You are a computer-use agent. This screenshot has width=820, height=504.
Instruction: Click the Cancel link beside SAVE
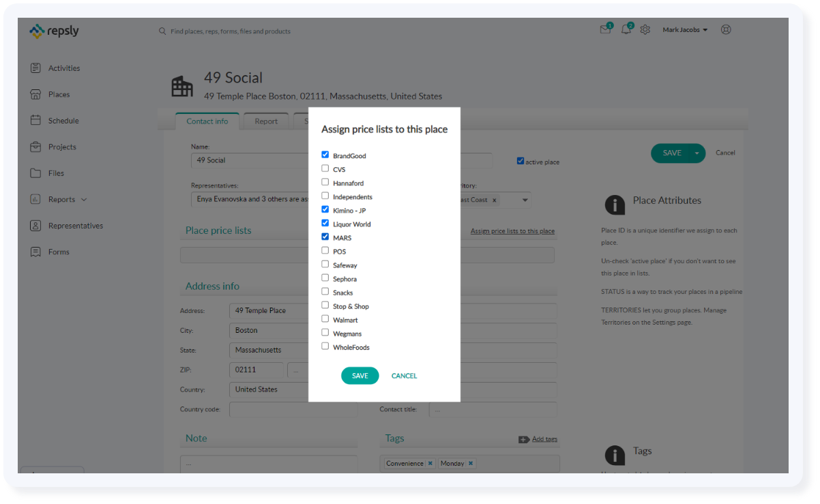point(725,153)
